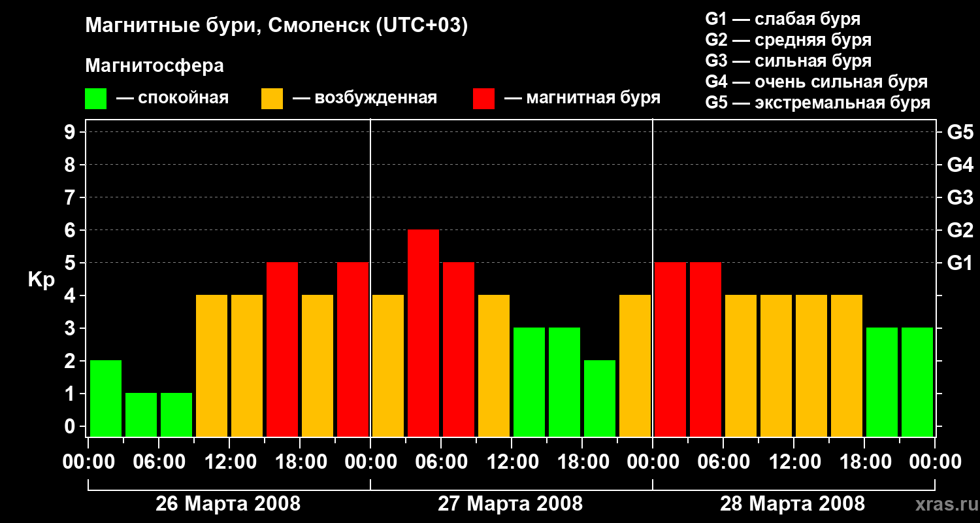Click the legend label '— спокойная'

click(172, 99)
